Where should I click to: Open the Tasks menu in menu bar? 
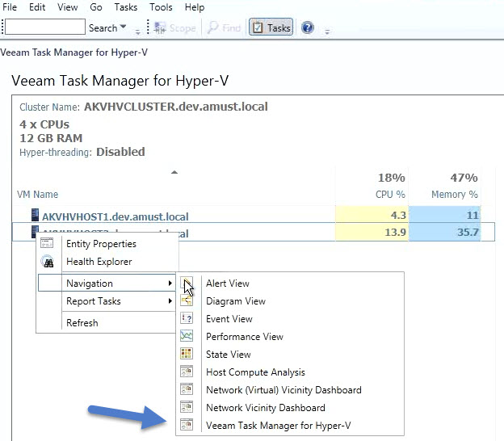click(x=126, y=7)
